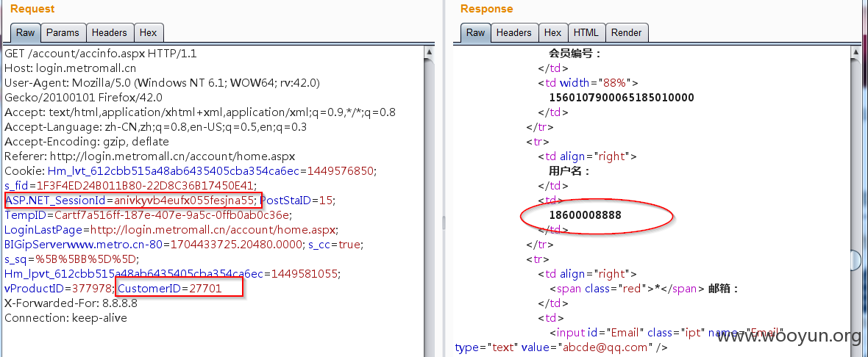Click the Connection: keep-alive line
868x357 pixels.
pyautogui.click(x=66, y=318)
